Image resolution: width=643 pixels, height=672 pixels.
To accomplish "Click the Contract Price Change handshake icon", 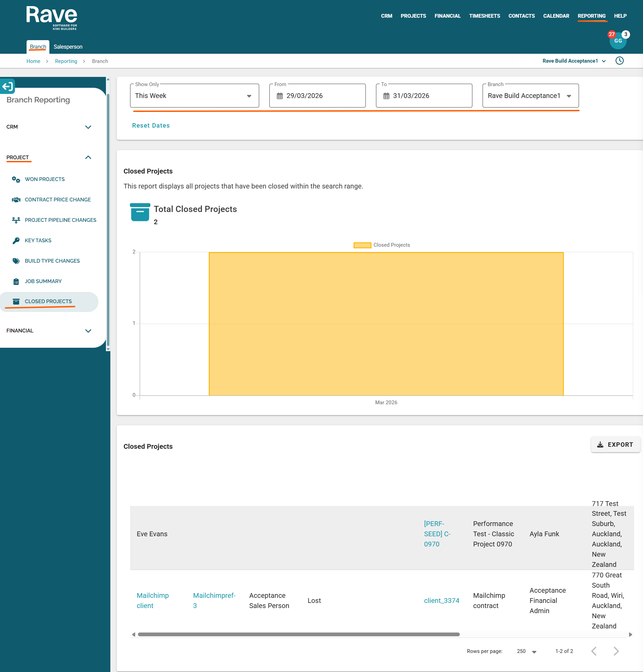I will point(16,200).
